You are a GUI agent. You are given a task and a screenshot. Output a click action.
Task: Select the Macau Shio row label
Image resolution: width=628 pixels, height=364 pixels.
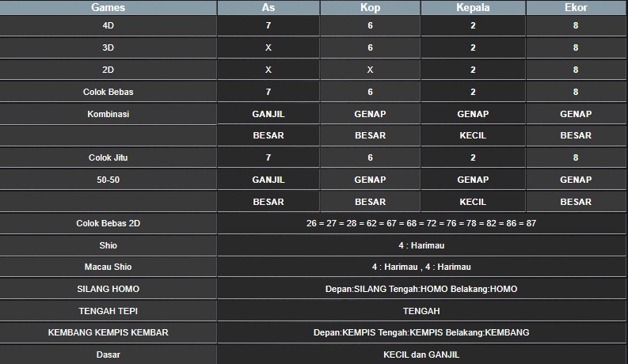[x=108, y=267]
